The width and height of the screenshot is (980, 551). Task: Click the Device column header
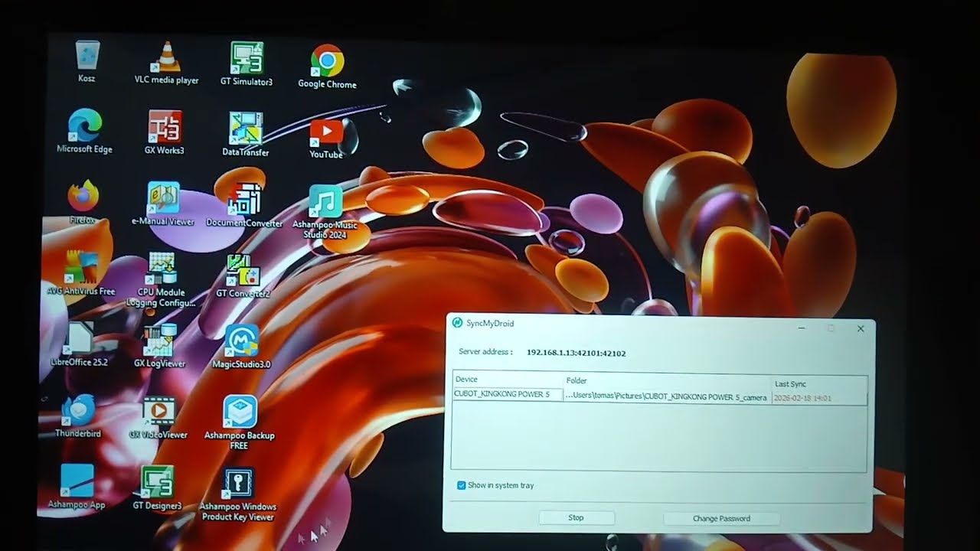coord(508,380)
